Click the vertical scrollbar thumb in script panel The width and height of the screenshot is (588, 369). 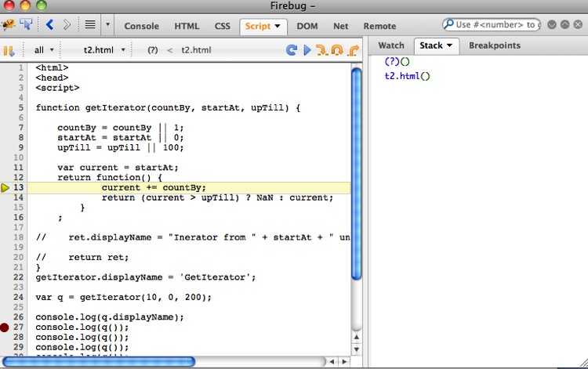357,173
